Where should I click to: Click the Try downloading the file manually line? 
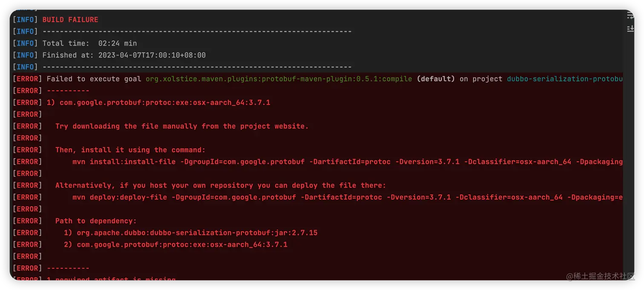(x=181, y=126)
